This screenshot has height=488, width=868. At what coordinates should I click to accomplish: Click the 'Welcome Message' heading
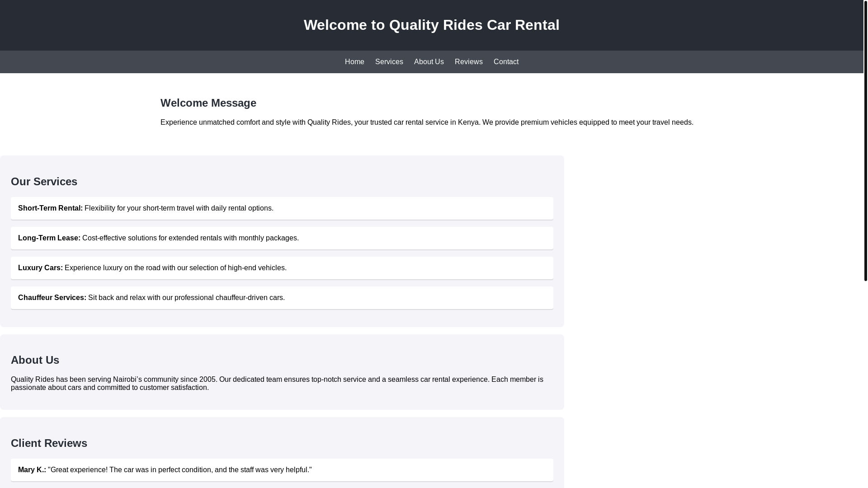click(x=208, y=103)
